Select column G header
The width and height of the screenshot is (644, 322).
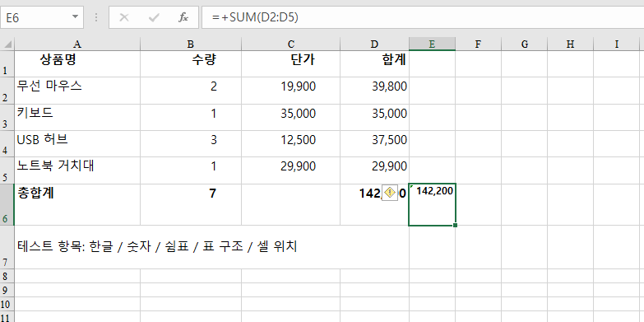point(525,44)
